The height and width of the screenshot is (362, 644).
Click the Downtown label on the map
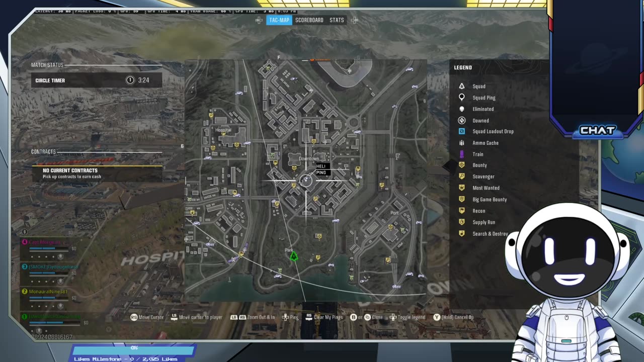coord(309,159)
